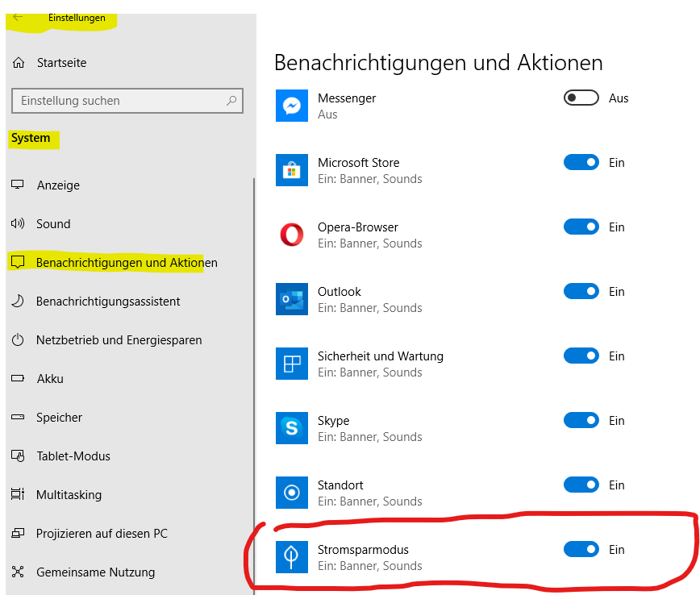Disable Opera-Browser notifications toggle

pos(581,227)
